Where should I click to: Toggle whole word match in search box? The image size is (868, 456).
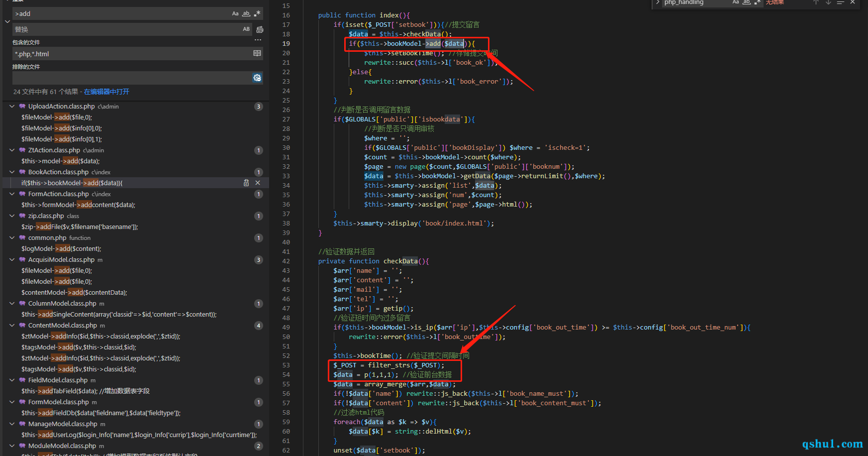click(x=246, y=13)
